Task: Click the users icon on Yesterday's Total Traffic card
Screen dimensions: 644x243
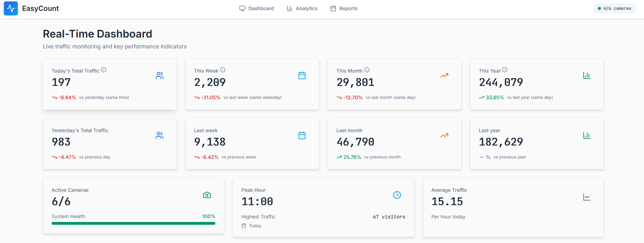Action: coord(160,135)
